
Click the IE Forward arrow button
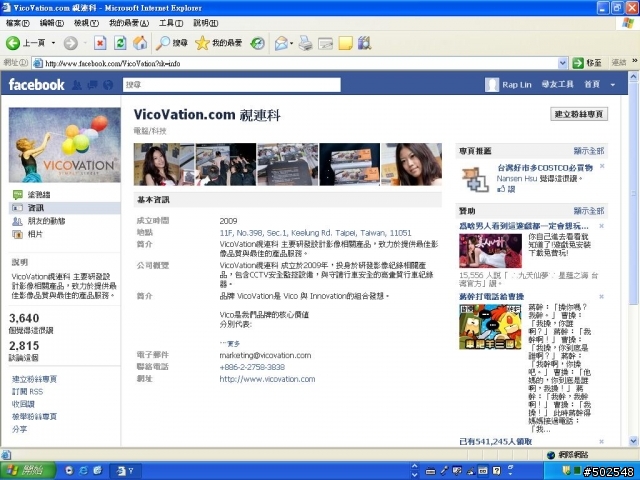point(71,43)
